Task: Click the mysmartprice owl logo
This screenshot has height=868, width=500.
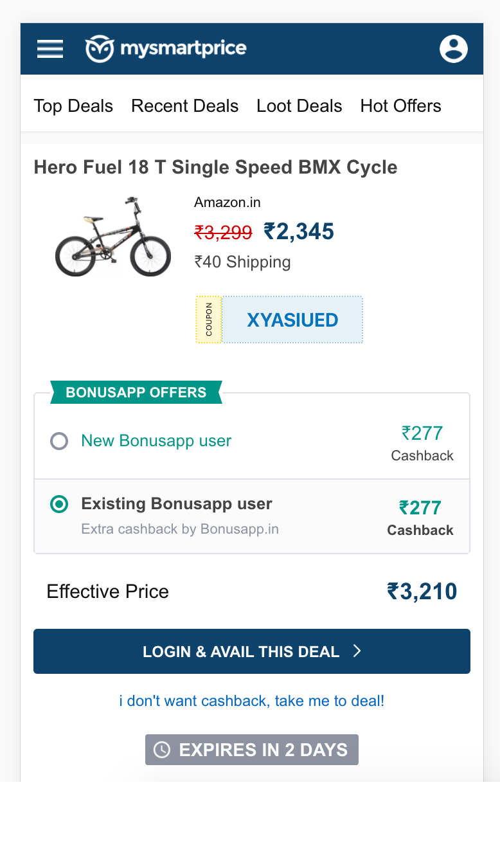Action: (100, 49)
